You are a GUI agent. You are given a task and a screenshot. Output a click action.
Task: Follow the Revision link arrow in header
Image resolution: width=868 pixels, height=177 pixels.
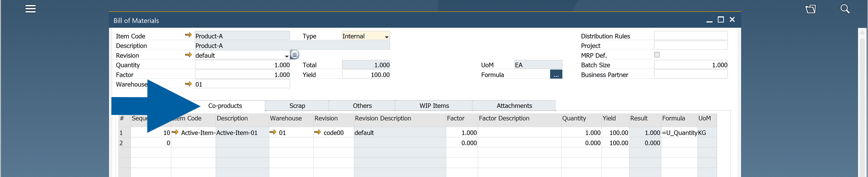pos(188,55)
